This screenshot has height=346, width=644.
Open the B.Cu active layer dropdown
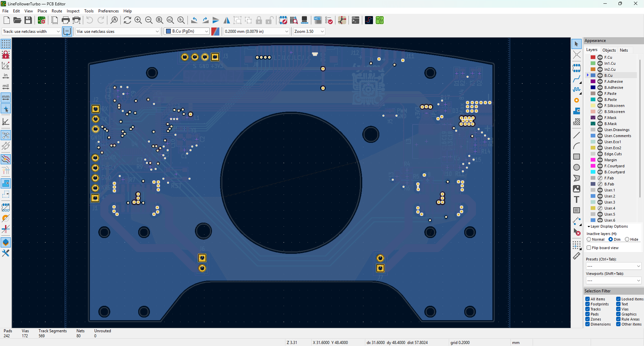tap(187, 32)
